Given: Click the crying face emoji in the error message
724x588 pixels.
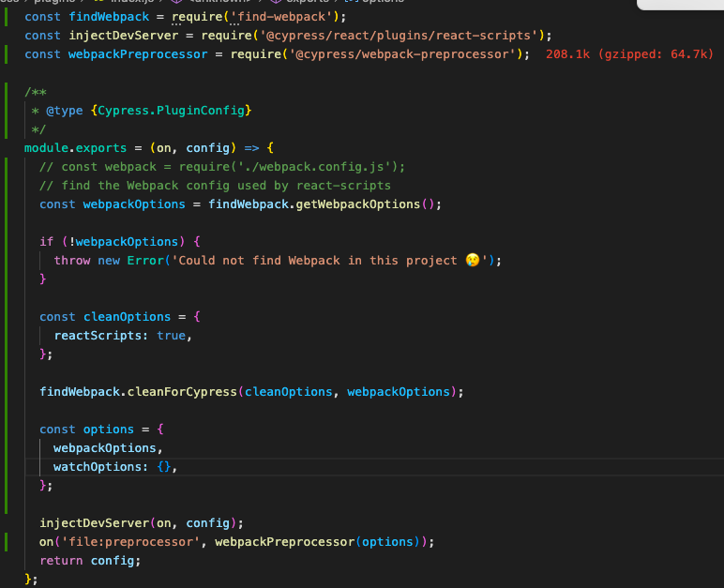Looking at the screenshot, I should (473, 260).
